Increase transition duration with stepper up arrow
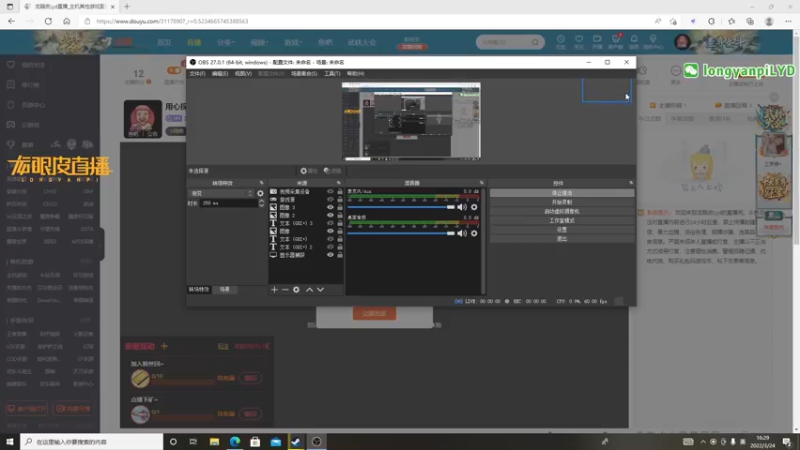This screenshot has width=800, height=450. coord(262,201)
